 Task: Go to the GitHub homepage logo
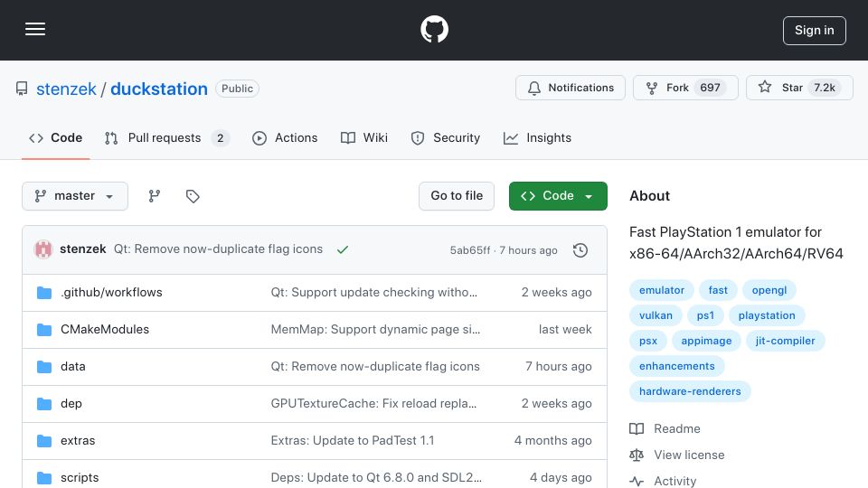point(434,29)
